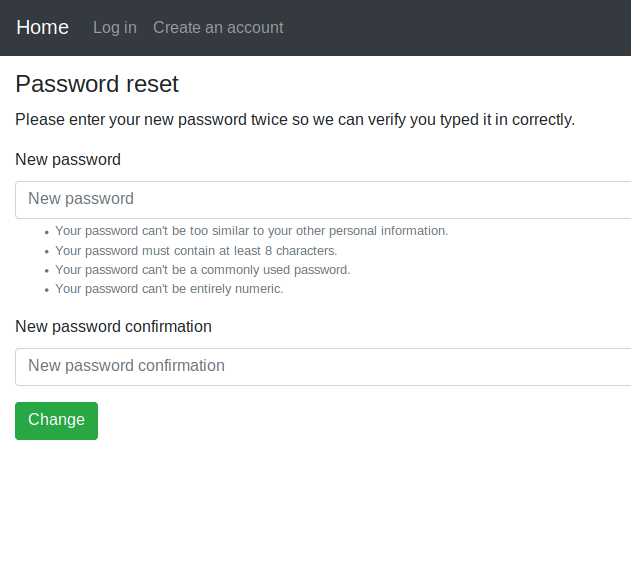Click the instruction paragraph about typing twice
The width and height of the screenshot is (631, 574).
(x=295, y=120)
